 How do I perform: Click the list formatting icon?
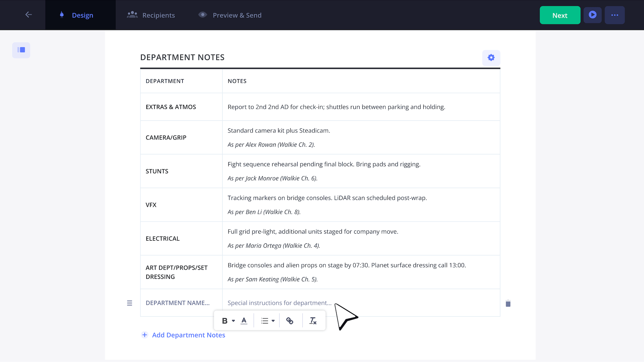tap(265, 321)
